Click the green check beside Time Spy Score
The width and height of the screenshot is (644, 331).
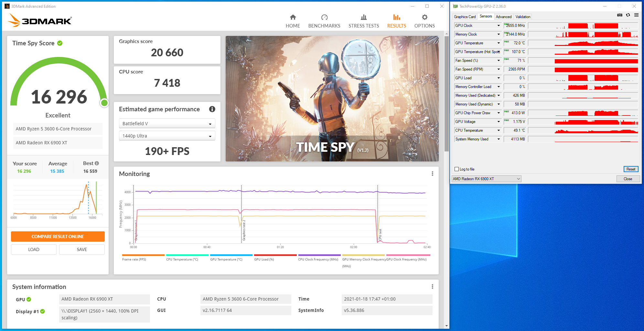pos(60,43)
